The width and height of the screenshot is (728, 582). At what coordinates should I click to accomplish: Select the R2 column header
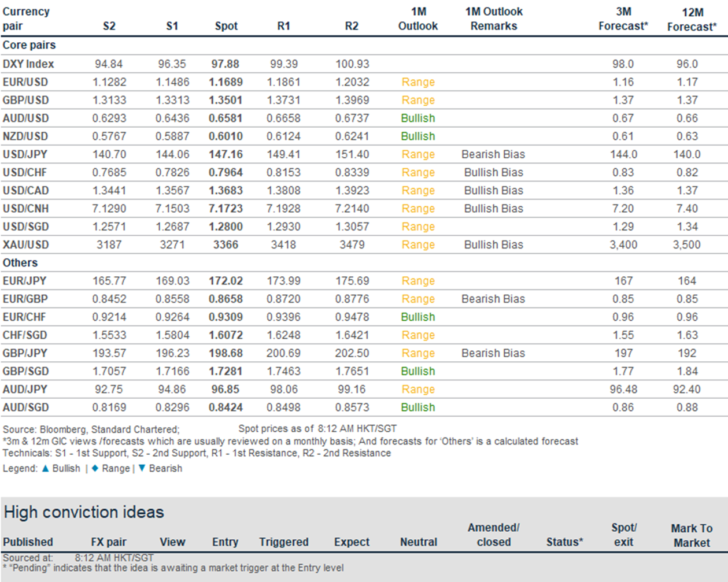(352, 26)
